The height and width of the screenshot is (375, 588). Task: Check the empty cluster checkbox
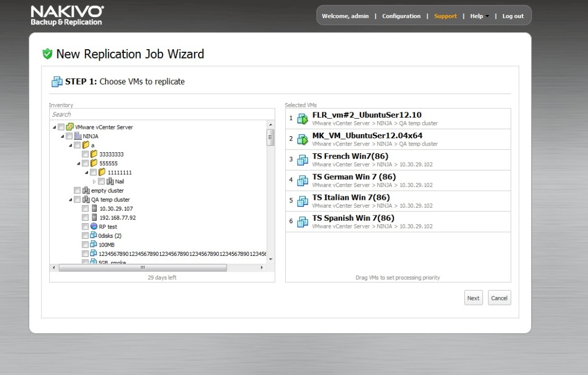(77, 190)
